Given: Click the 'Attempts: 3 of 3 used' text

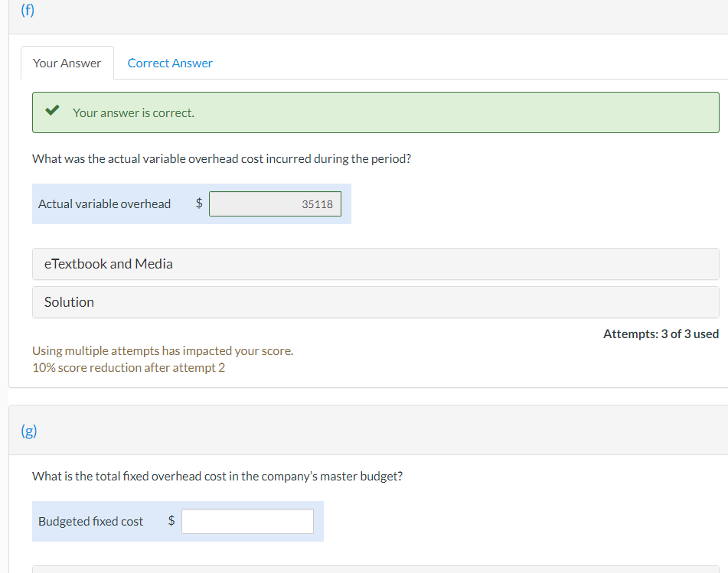Looking at the screenshot, I should tap(661, 334).
